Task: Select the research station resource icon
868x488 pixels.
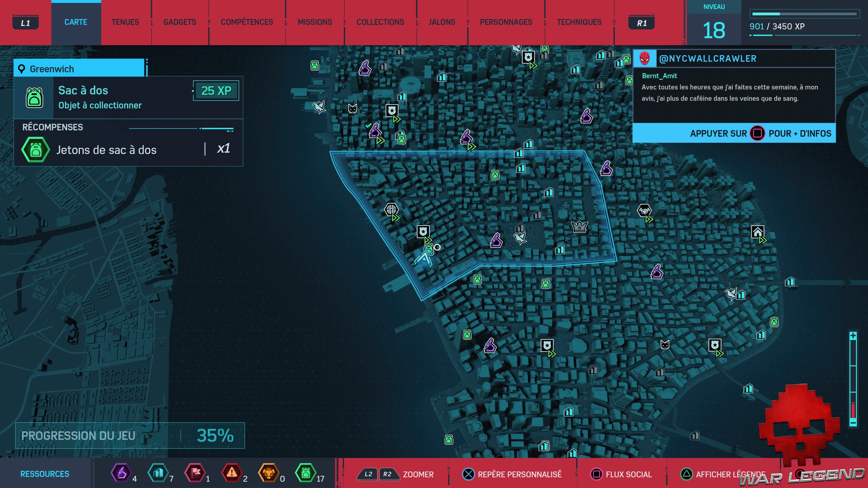Action: (121, 472)
